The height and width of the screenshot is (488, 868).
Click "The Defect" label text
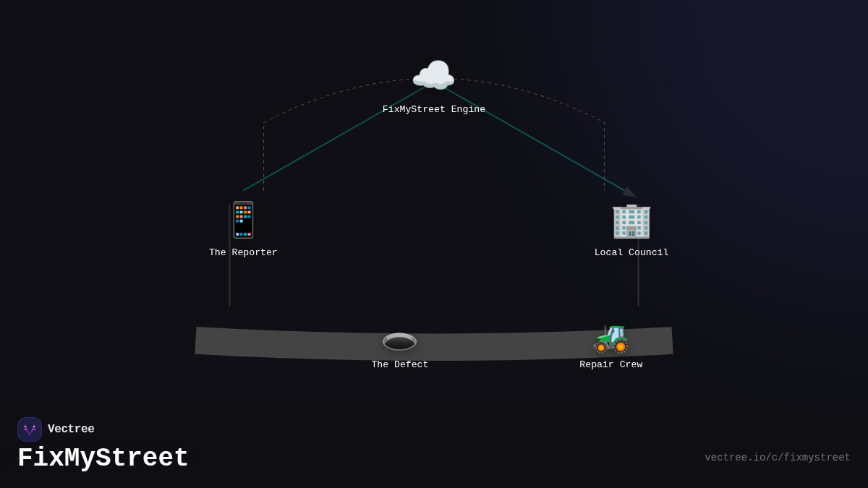400,365
